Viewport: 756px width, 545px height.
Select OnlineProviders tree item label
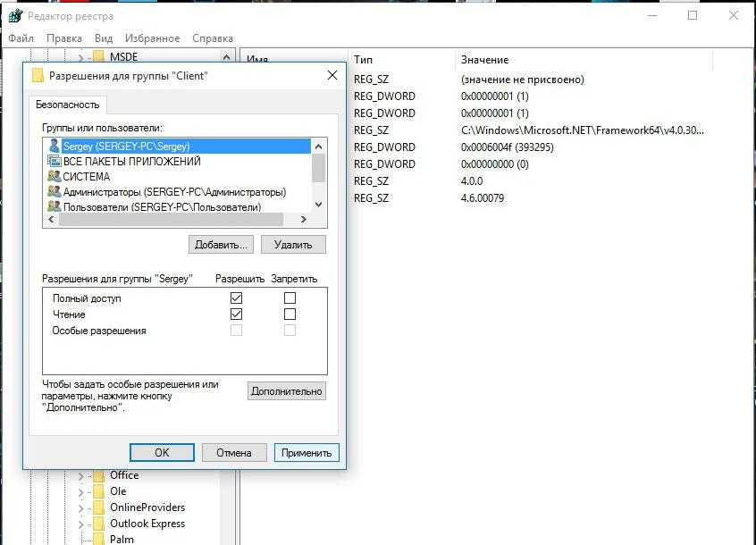click(147, 507)
